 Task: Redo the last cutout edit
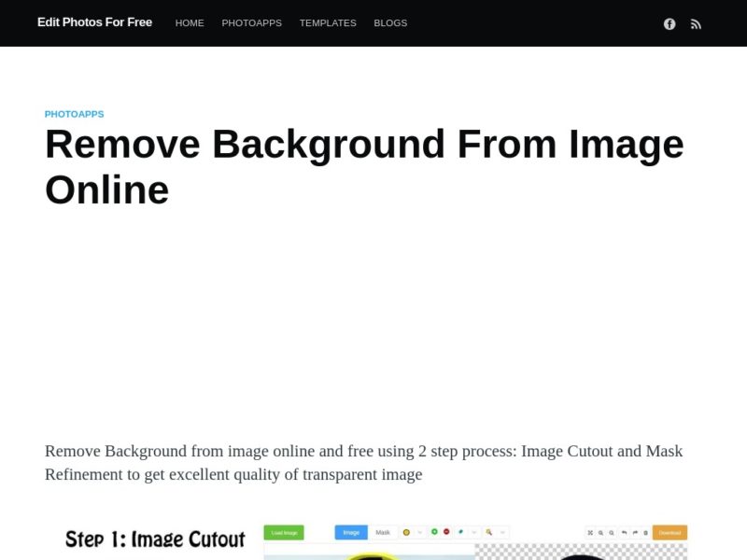tap(634, 531)
